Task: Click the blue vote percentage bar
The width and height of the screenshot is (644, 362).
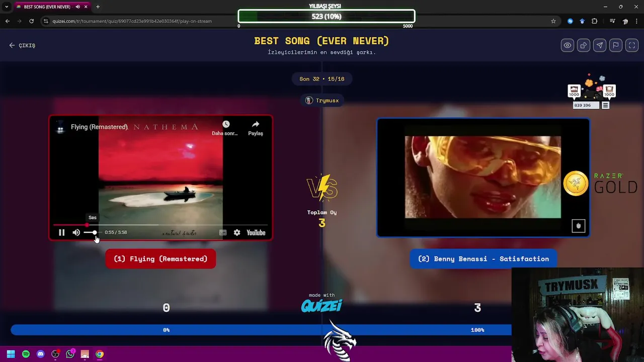Action: pyautogui.click(x=261, y=330)
